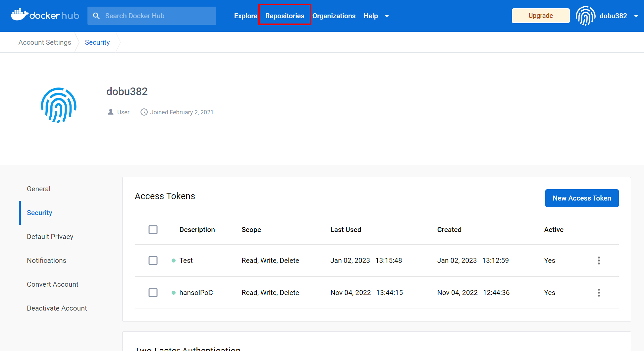The height and width of the screenshot is (351, 644).
Task: Click created date Nov 04, 2022 12:44:36
Action: [473, 293]
